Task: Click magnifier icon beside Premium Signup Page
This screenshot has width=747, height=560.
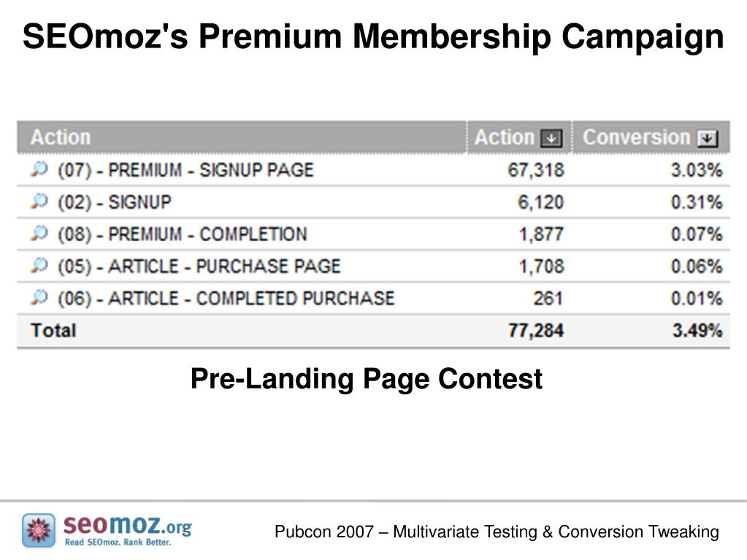Action: 39,169
